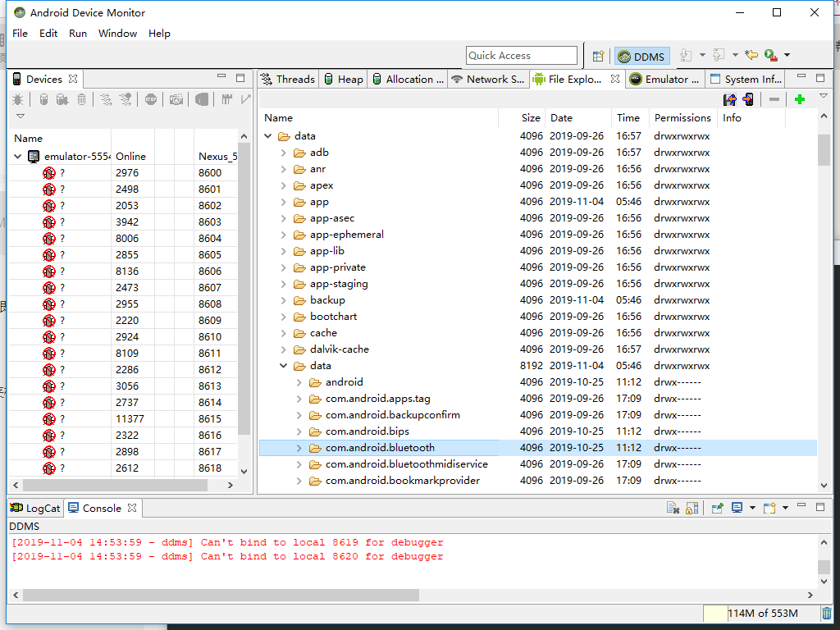Click the File Explorer vertical scrollbar thumb
The image size is (840, 630).
tap(824, 149)
